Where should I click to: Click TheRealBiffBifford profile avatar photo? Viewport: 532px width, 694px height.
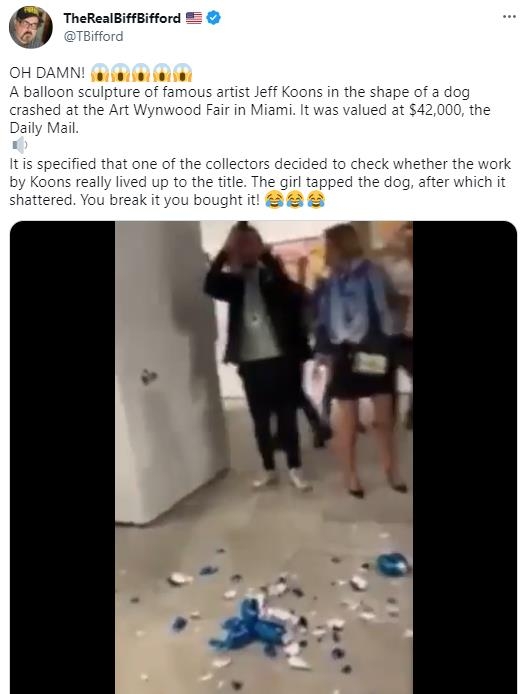click(x=31, y=27)
